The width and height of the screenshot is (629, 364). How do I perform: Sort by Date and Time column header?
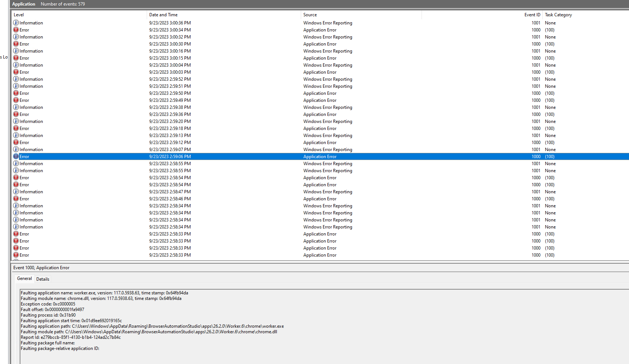(x=163, y=15)
